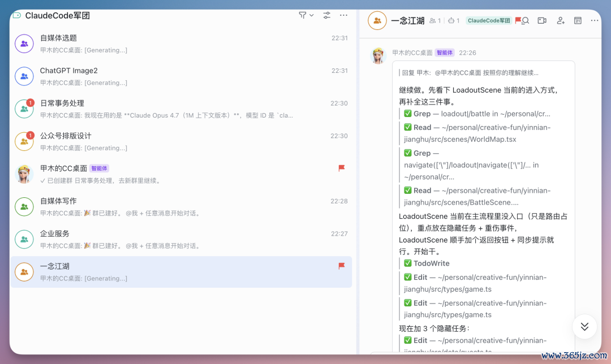Click the 一念江湖 title in conversation header
Image resolution: width=611 pixels, height=364 pixels.
[407, 21]
